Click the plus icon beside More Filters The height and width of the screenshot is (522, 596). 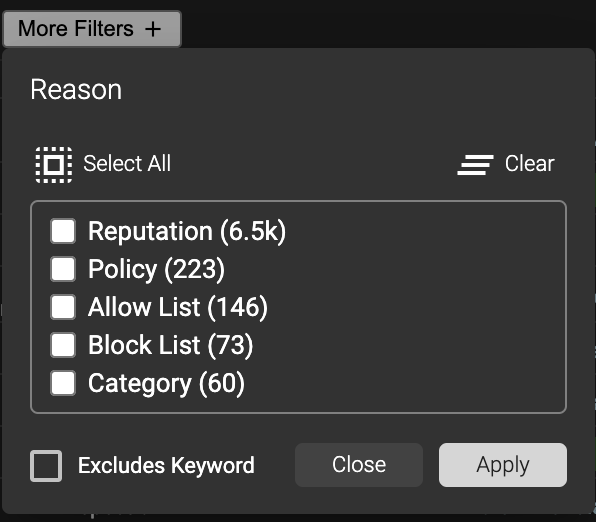point(153,29)
